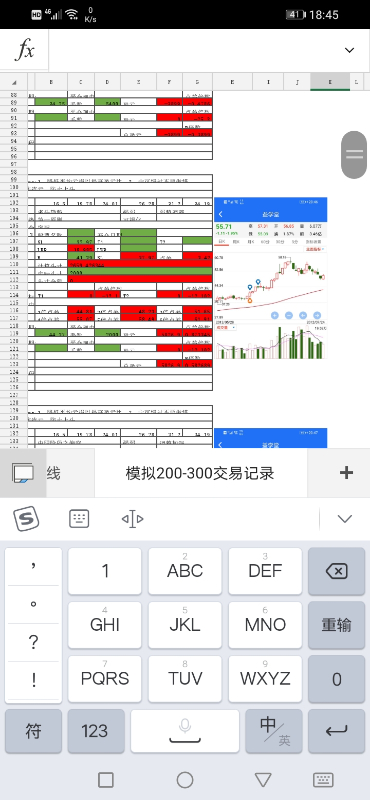
Task: Tap the question mark key
Action: tap(33, 642)
